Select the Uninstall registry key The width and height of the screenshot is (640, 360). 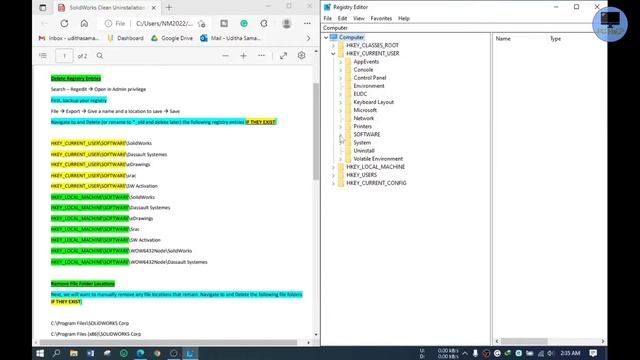364,151
